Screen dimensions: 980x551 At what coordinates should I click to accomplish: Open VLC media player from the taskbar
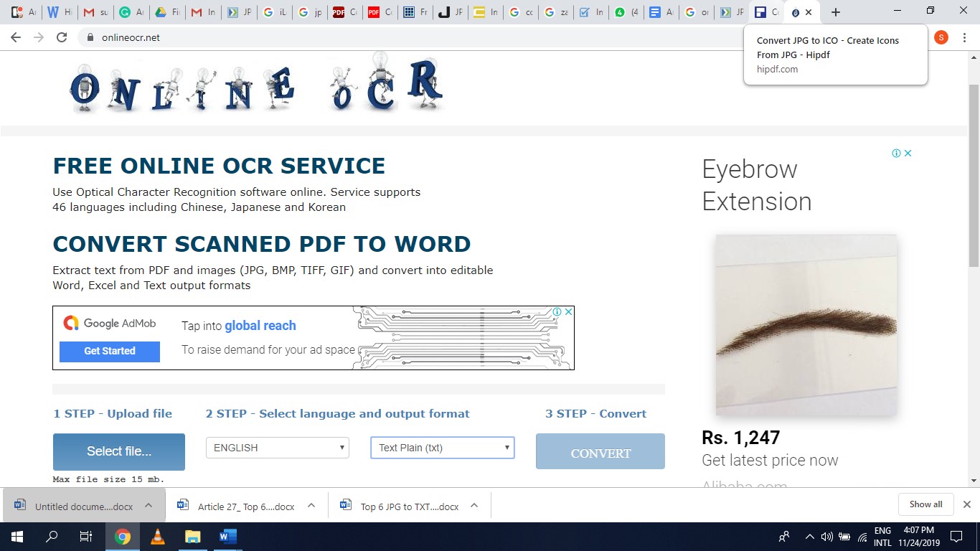coord(158,537)
